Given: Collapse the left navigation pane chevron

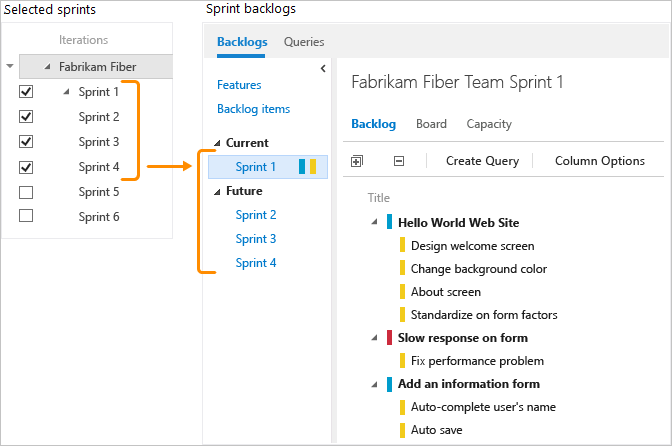Looking at the screenshot, I should (x=323, y=69).
